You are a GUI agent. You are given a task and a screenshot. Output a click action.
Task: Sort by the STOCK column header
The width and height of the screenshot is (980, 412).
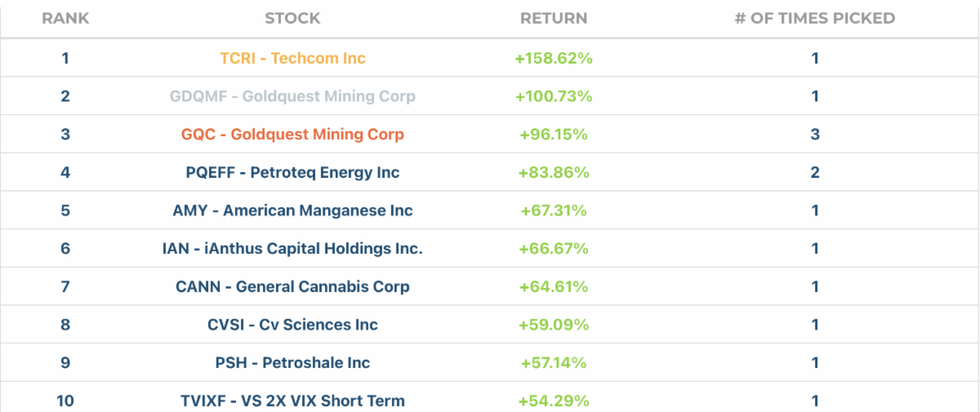point(292,18)
